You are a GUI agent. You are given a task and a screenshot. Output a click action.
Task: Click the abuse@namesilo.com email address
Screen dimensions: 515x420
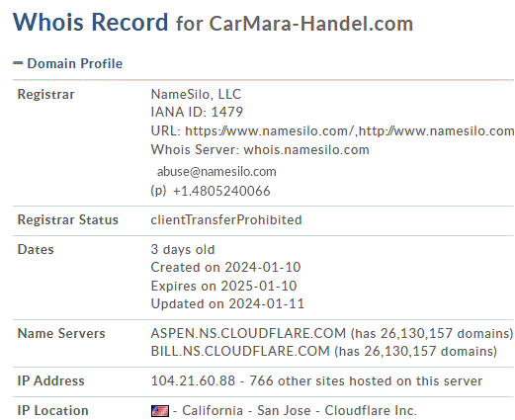[216, 171]
